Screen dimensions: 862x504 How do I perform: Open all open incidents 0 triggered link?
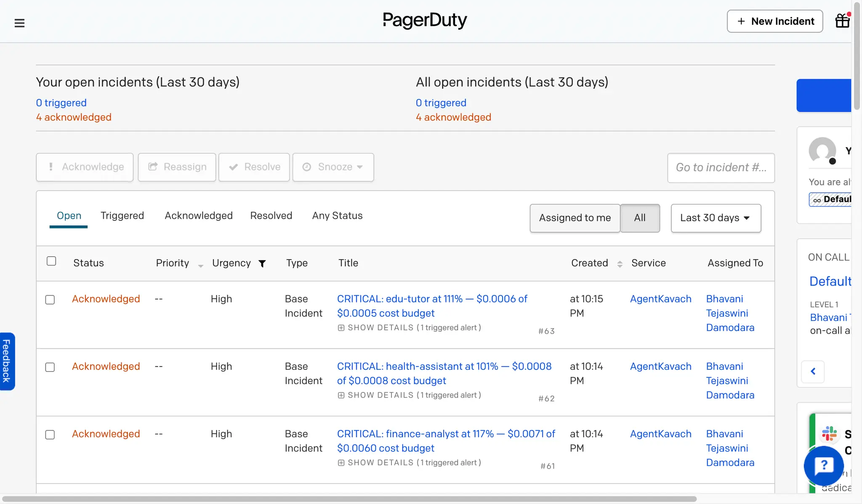coord(441,103)
